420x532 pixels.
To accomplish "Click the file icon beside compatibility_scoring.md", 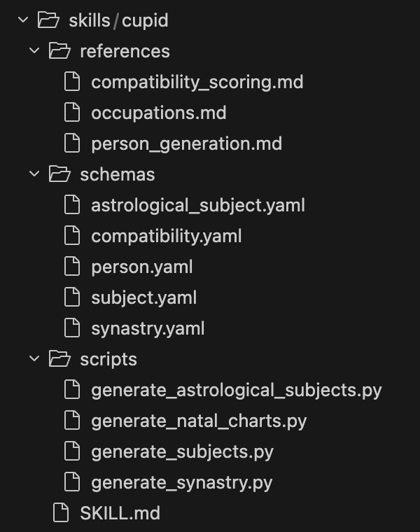I will [72, 82].
